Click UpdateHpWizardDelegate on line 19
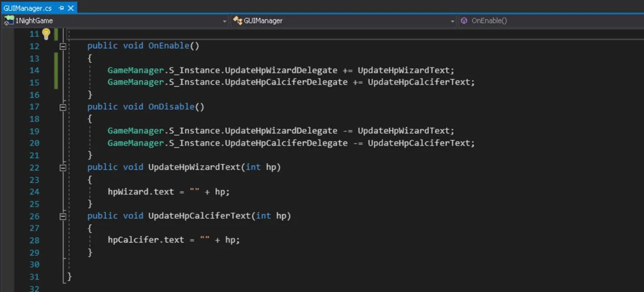Image resolution: width=644 pixels, height=292 pixels. (281, 131)
